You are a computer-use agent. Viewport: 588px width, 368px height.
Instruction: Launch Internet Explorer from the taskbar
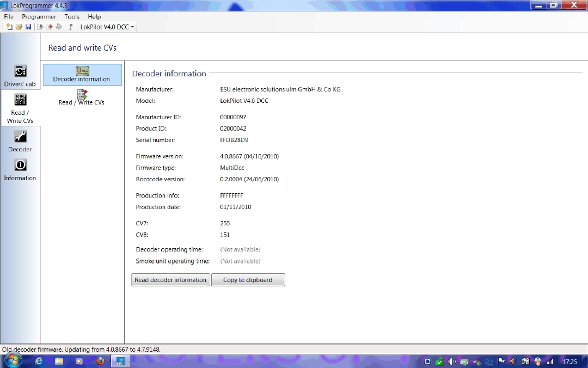coord(39,361)
